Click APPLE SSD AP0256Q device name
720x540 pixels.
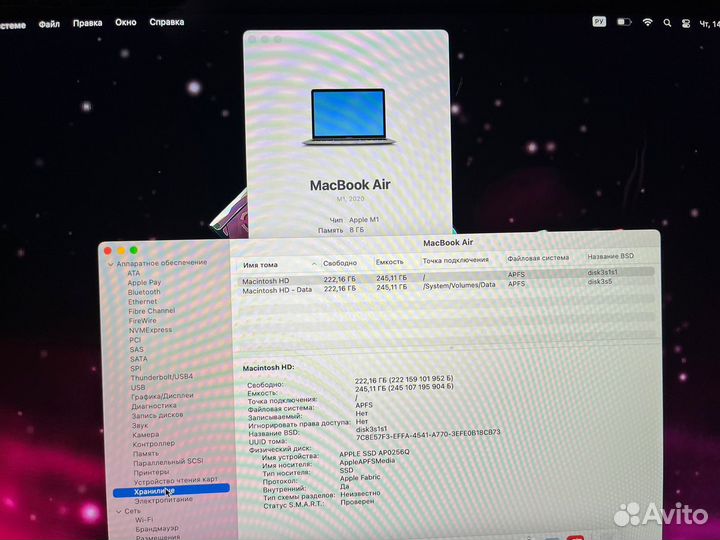374,453
